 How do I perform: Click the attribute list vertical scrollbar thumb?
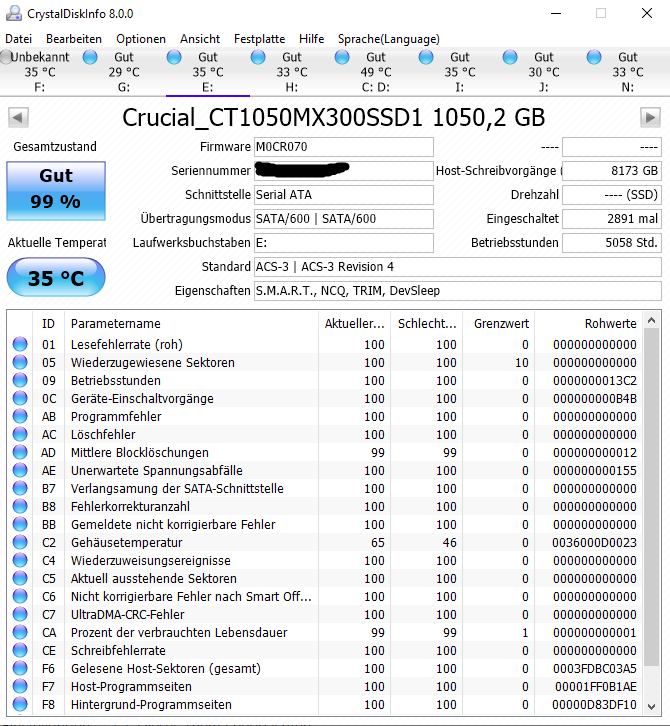tap(651, 497)
